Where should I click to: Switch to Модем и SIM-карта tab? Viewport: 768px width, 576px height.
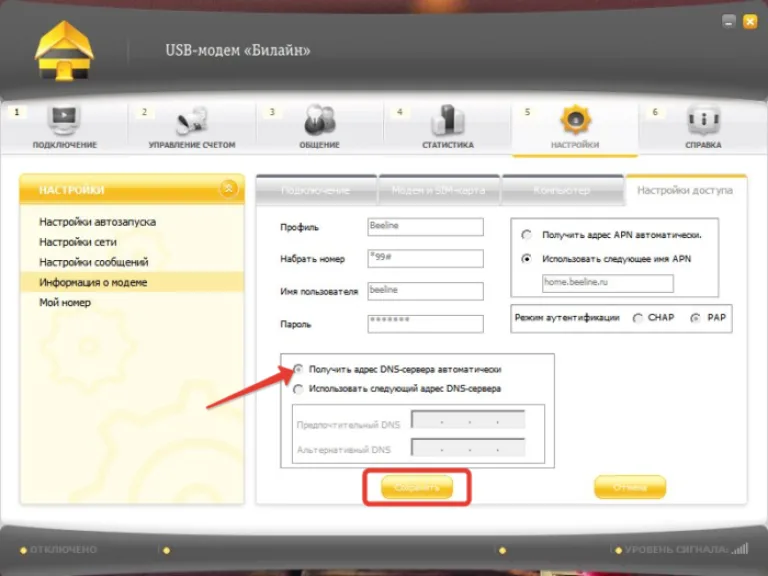(x=439, y=190)
